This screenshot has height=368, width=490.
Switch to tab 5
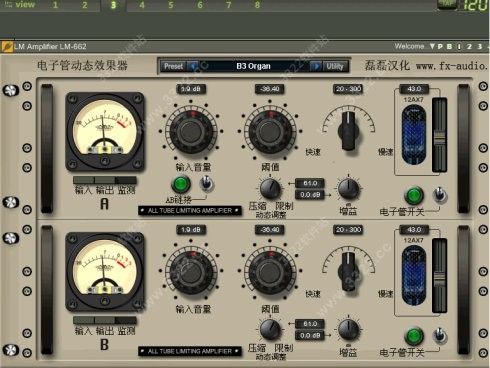point(171,5)
